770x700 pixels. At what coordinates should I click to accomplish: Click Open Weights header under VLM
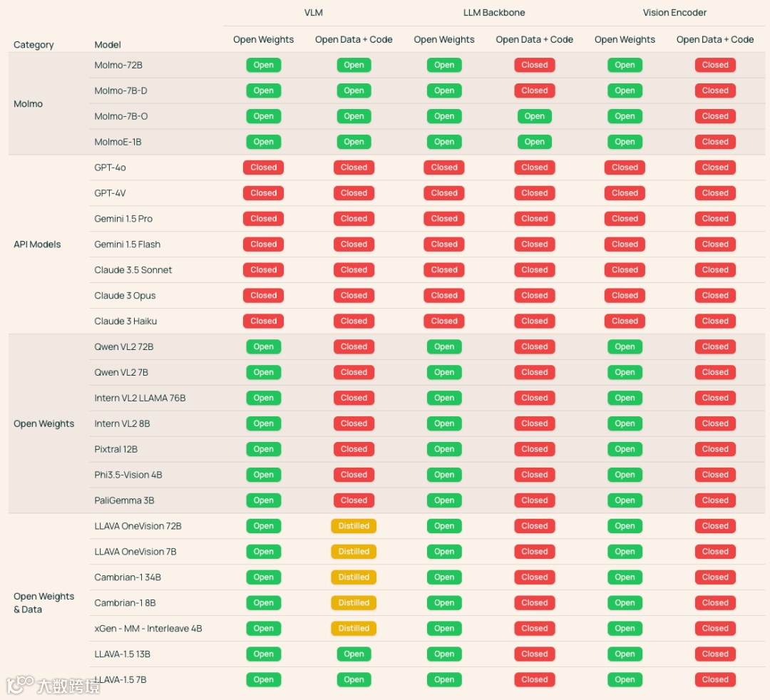[x=263, y=39]
